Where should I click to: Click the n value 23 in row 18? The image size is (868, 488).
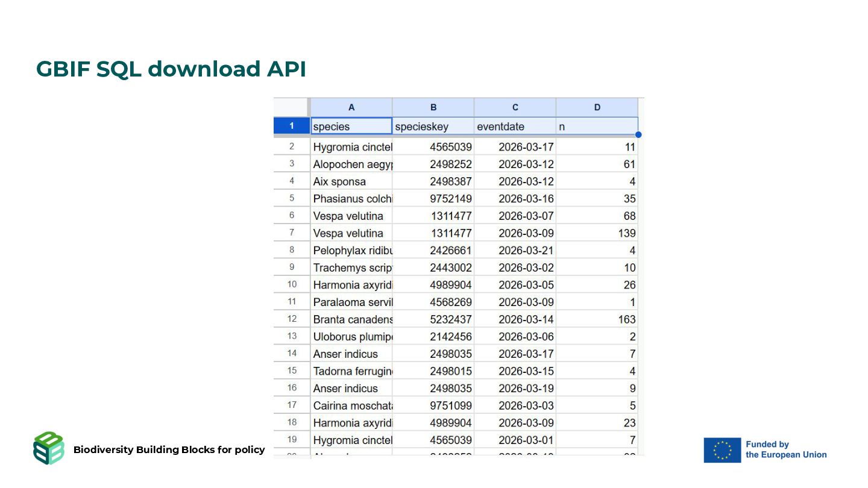pyautogui.click(x=597, y=422)
